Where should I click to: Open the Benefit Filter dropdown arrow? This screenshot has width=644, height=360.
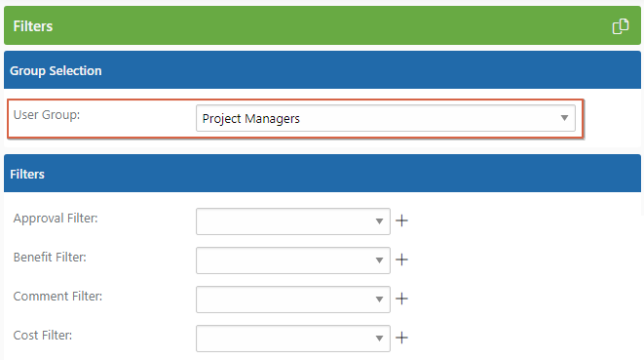point(379,260)
